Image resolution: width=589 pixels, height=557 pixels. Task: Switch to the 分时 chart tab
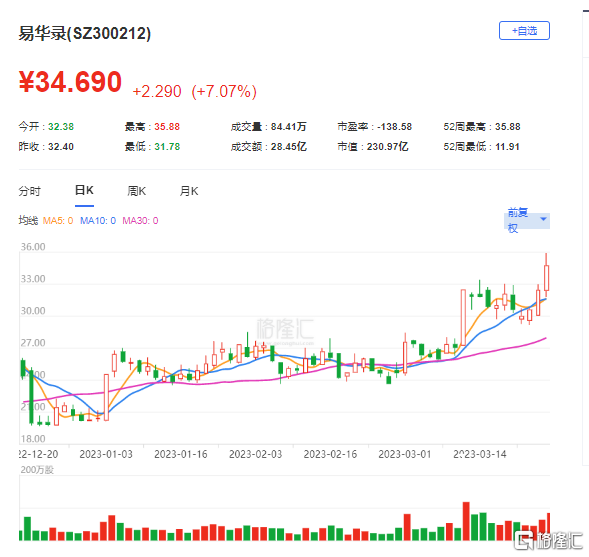[29, 191]
